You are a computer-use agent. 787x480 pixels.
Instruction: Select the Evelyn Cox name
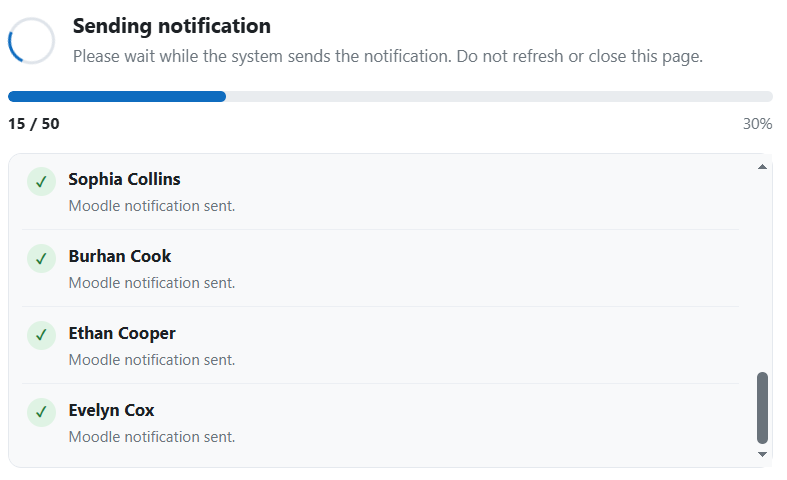point(111,410)
